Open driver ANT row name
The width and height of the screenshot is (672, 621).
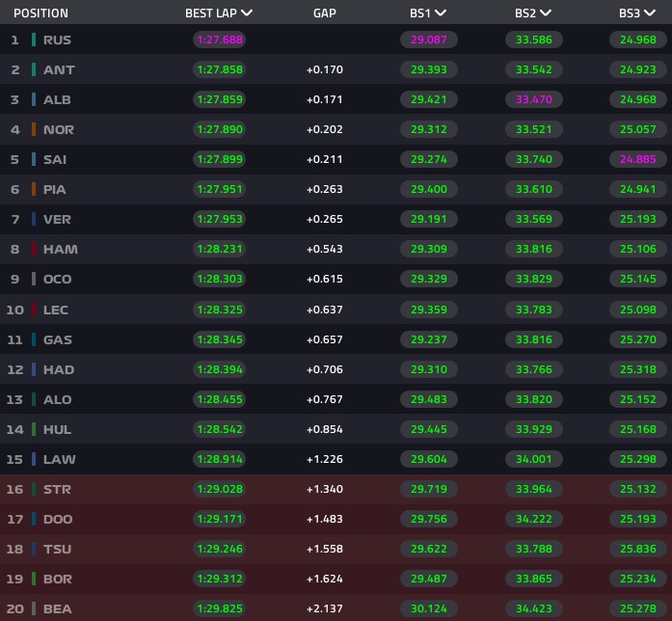point(59,69)
